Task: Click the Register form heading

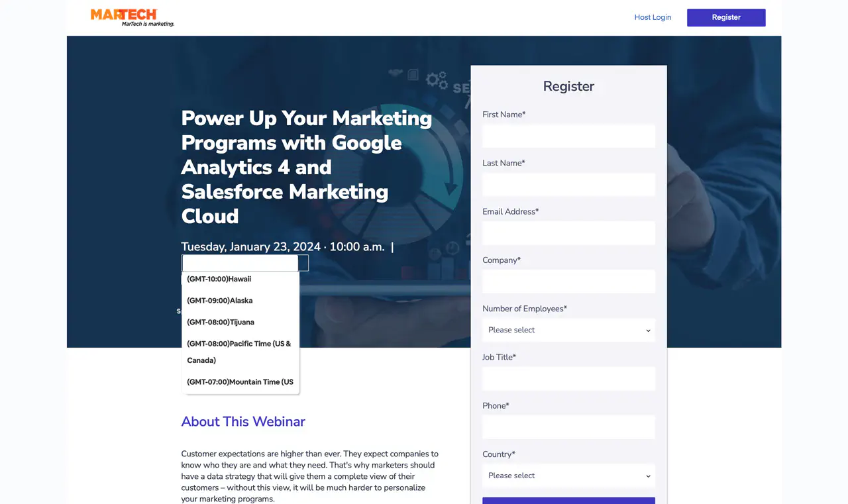Action: coord(568,86)
